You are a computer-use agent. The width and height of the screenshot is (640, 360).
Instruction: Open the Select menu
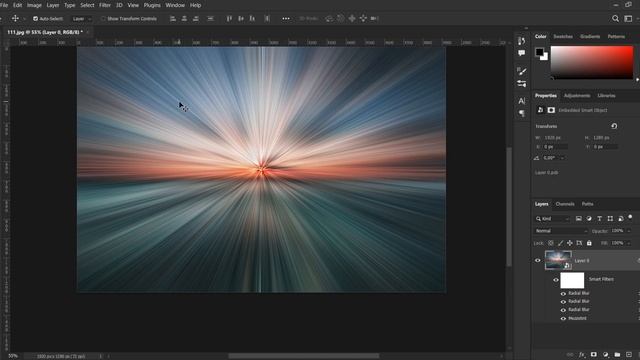tap(87, 5)
